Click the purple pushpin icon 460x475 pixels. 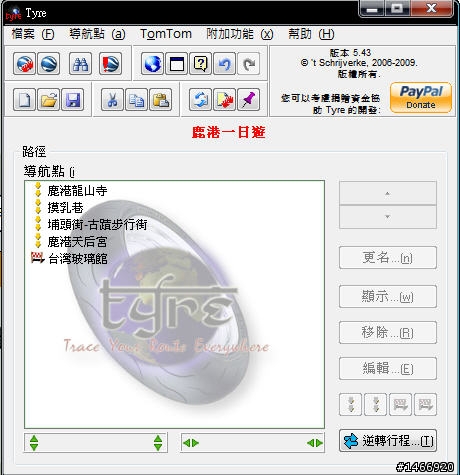(249, 99)
